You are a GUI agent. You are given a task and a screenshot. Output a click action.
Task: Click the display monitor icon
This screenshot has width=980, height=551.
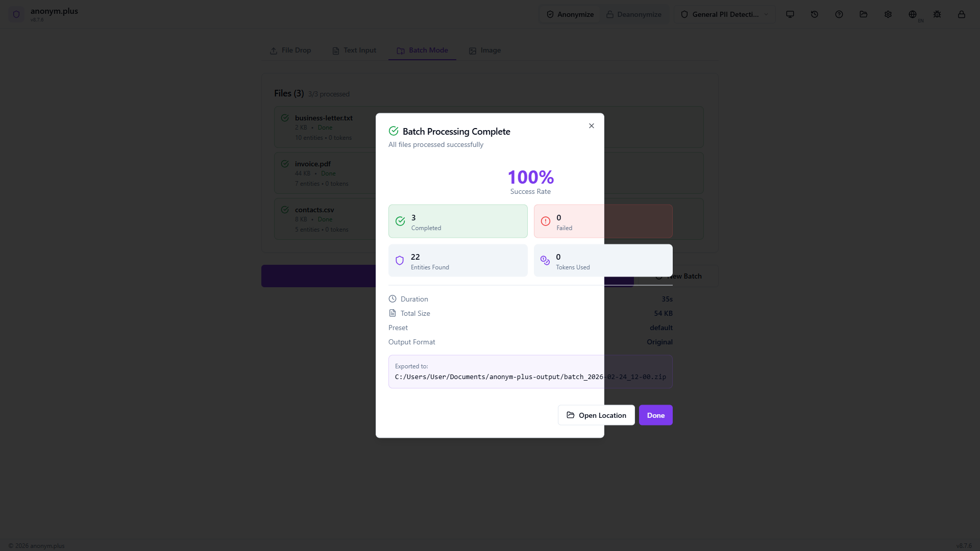(790, 14)
